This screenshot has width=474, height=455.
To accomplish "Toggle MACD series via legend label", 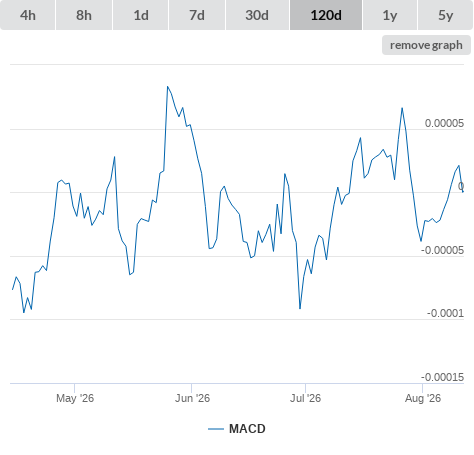I will click(247, 429).
